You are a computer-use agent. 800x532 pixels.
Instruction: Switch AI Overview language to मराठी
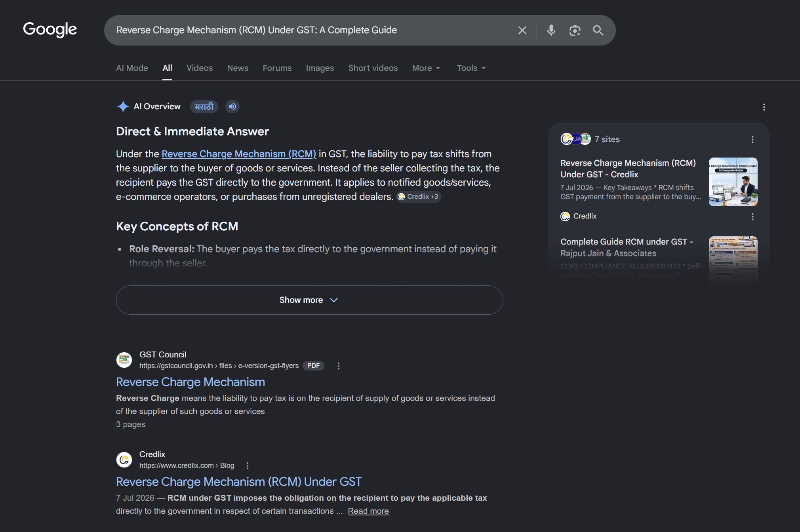pos(204,106)
